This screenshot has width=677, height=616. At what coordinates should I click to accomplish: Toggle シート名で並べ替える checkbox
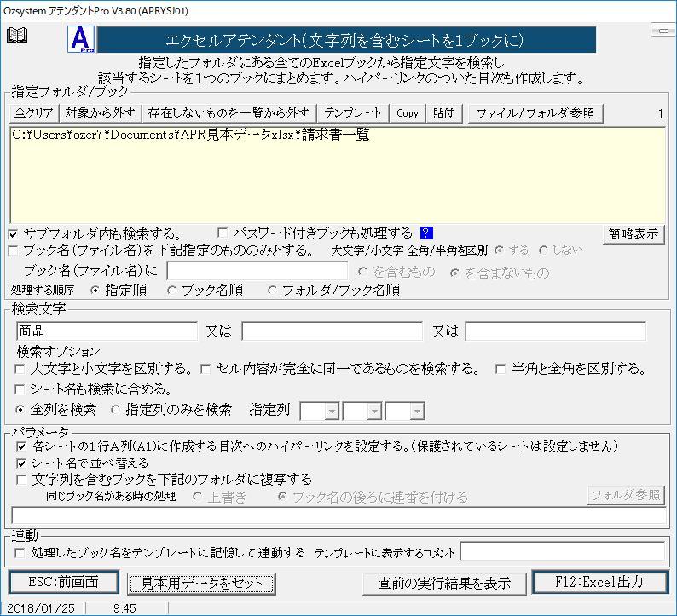21,463
